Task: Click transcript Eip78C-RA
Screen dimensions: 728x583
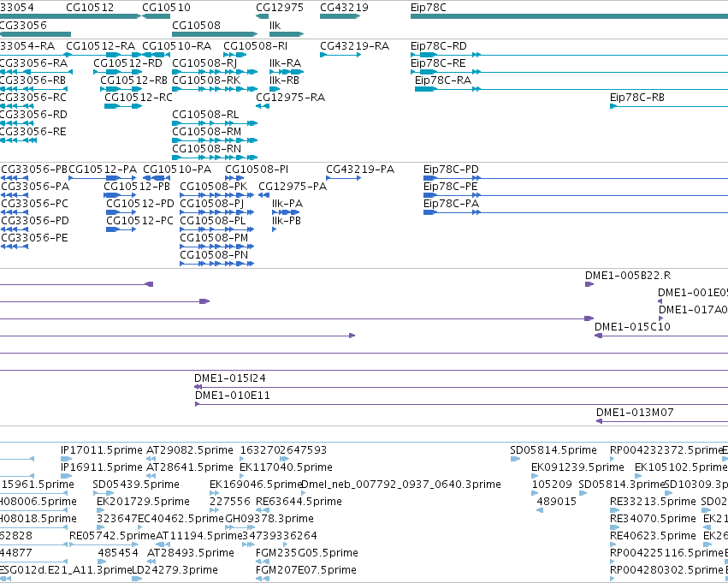Action: click(443, 80)
